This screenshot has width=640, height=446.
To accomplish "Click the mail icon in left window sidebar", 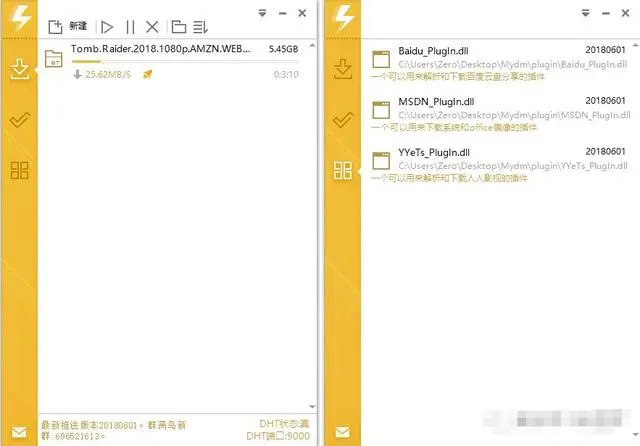I will (19, 432).
